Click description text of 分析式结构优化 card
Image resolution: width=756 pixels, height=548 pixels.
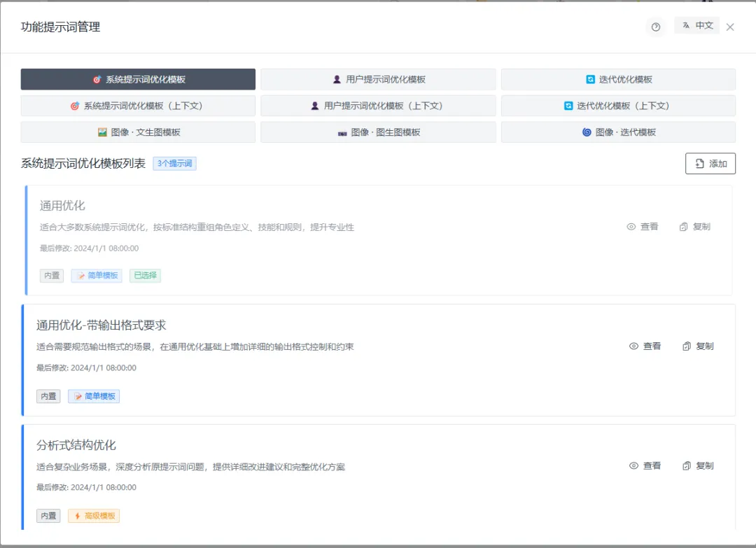coord(190,467)
